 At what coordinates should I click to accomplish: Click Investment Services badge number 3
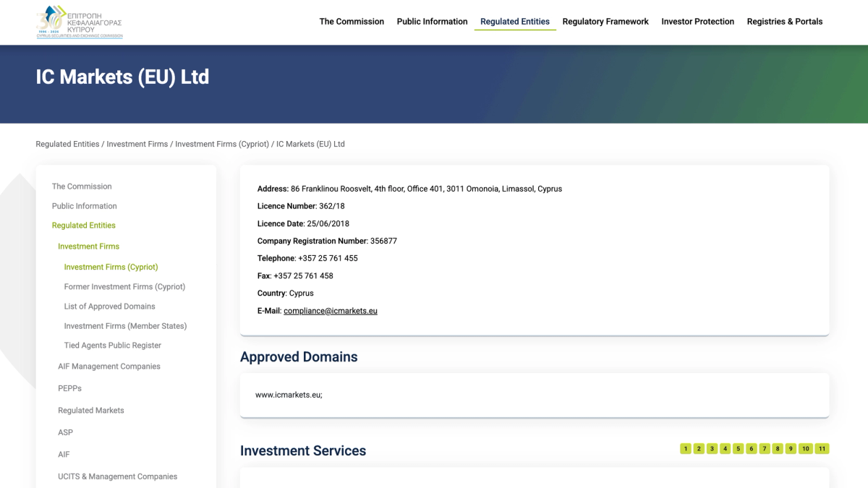pos(712,449)
